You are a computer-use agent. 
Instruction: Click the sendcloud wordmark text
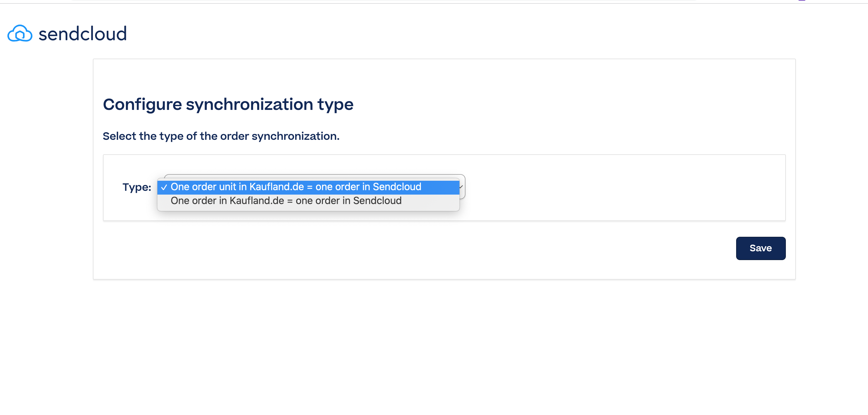tap(82, 34)
